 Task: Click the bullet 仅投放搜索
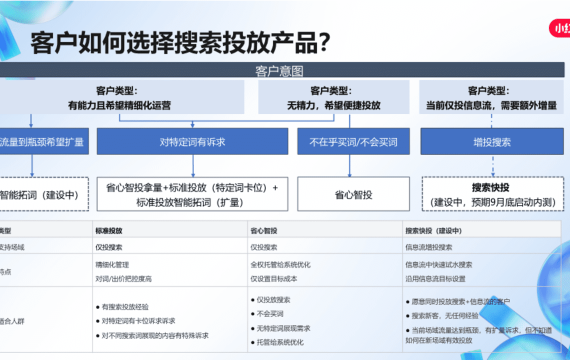(270, 300)
